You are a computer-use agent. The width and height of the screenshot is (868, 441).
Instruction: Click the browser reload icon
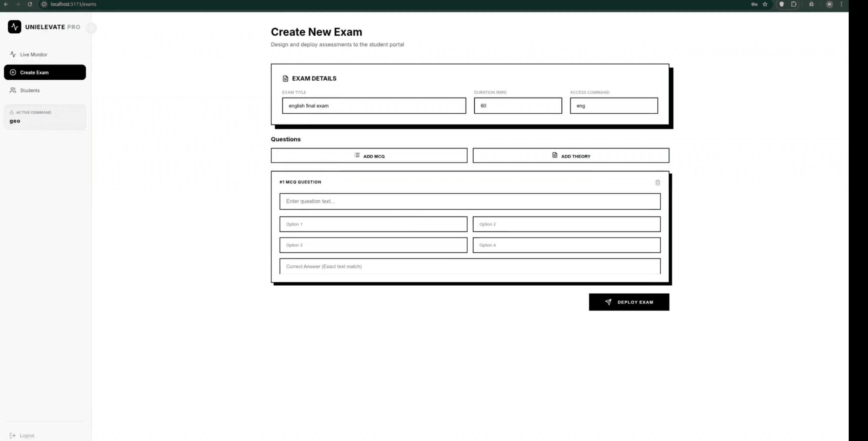(30, 4)
